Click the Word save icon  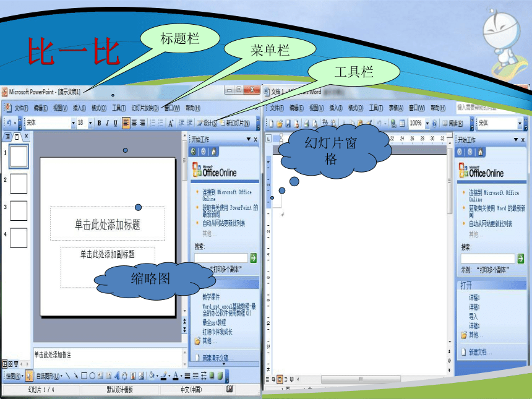[288, 123]
